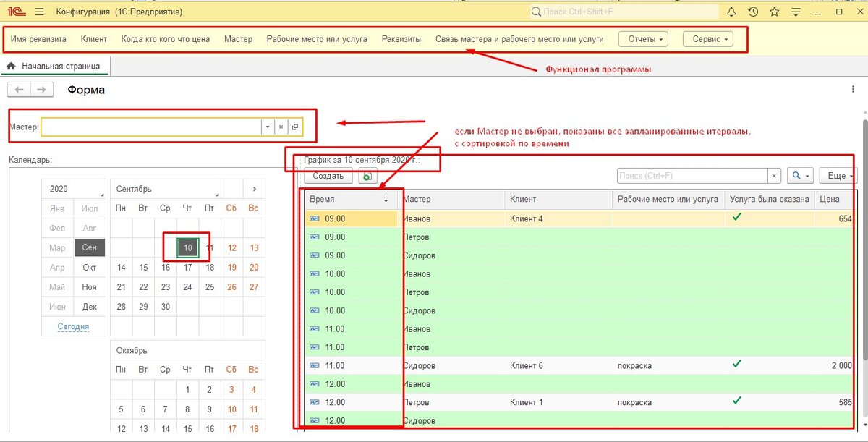This screenshot has height=442, width=868.
Task: Select month Дек in month list
Action: 90,307
